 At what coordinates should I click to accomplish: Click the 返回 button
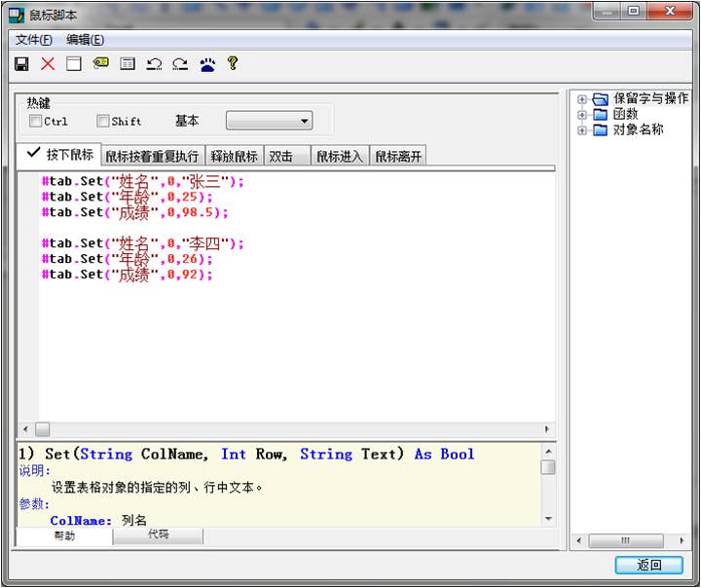click(x=648, y=566)
